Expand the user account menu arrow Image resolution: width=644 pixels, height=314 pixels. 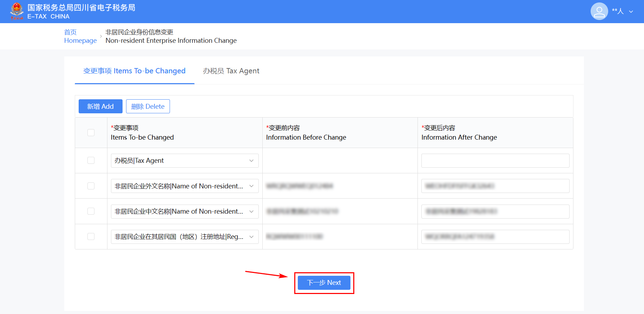pos(631,12)
